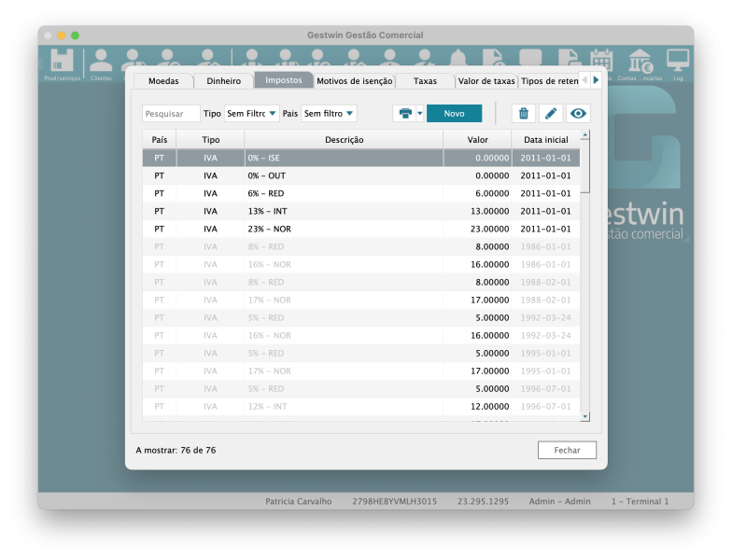The image size is (732, 560).
Task: Open Prod/serviços in the main toolbar
Action: pos(62,63)
